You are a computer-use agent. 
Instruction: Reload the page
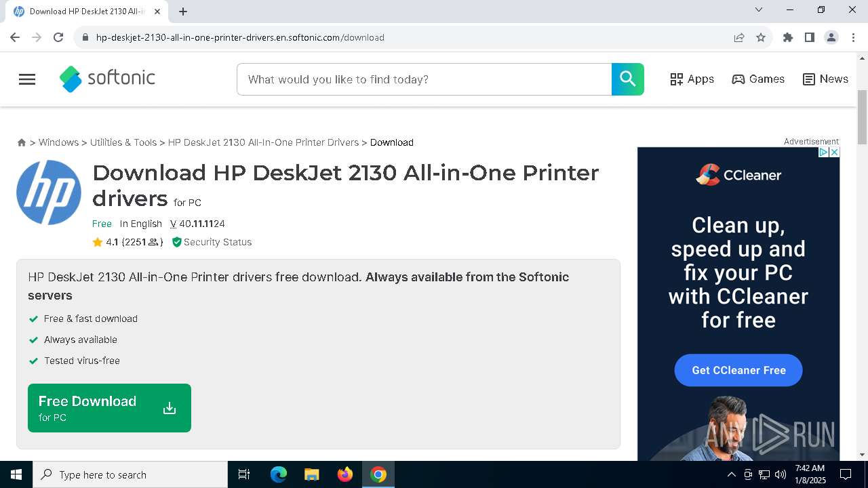coord(58,37)
